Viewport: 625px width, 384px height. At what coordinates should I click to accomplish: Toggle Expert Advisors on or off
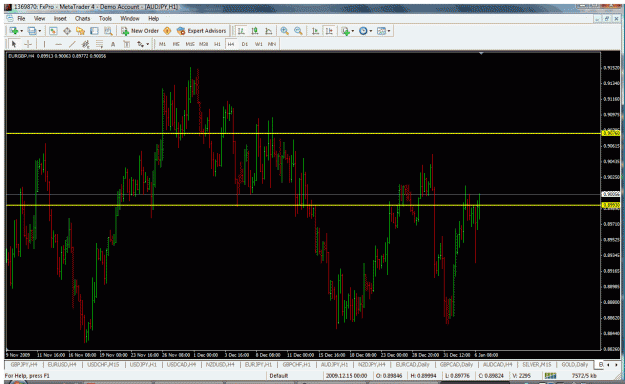[201, 31]
